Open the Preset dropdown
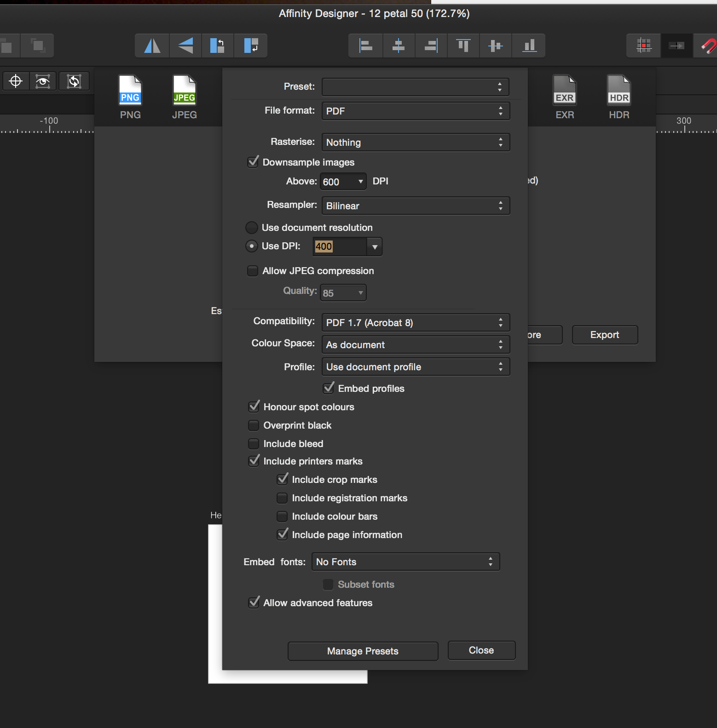The image size is (717, 728). (415, 87)
